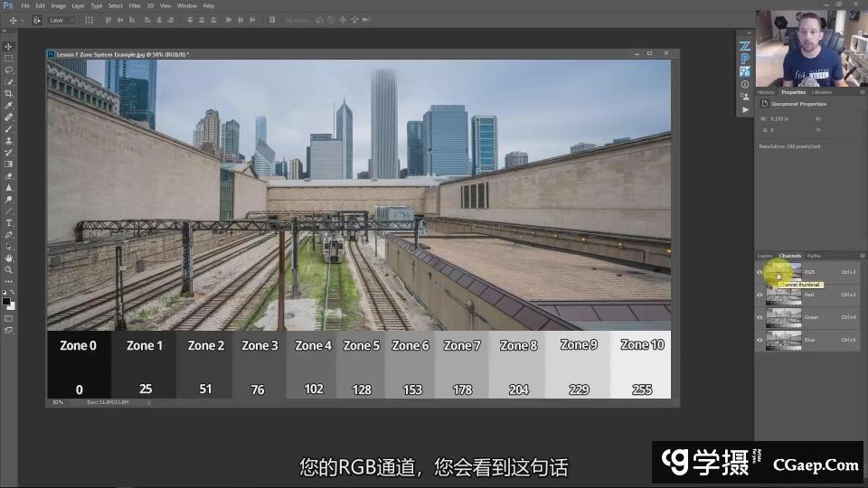Open the Filter menu
The height and width of the screenshot is (488, 868).
pyautogui.click(x=135, y=5)
